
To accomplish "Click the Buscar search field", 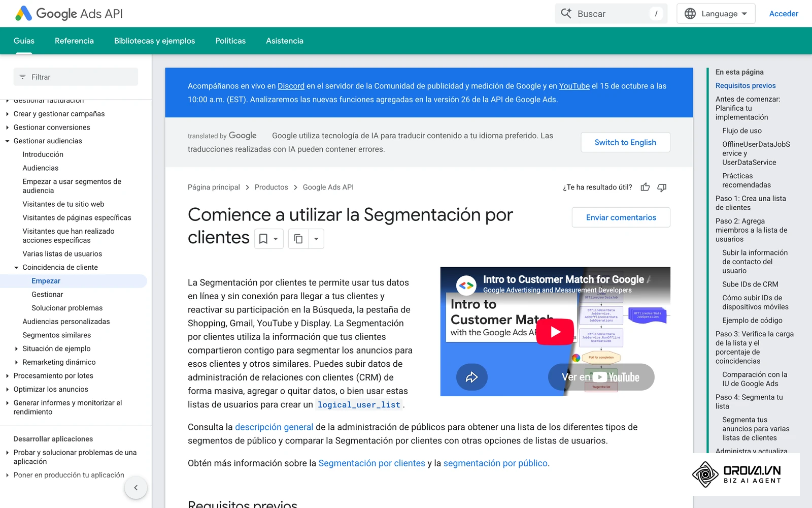I will click(611, 14).
